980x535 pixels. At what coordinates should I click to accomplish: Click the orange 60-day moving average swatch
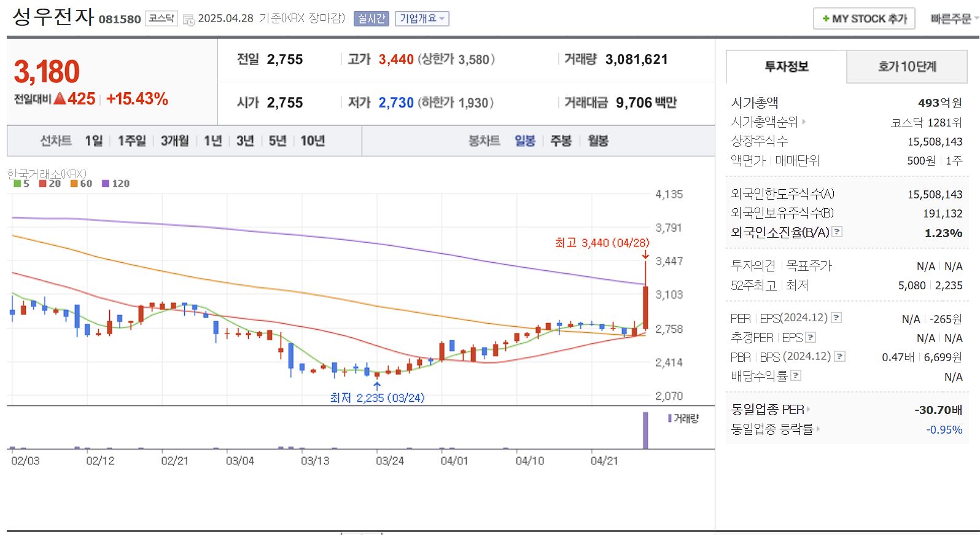pos(74,183)
